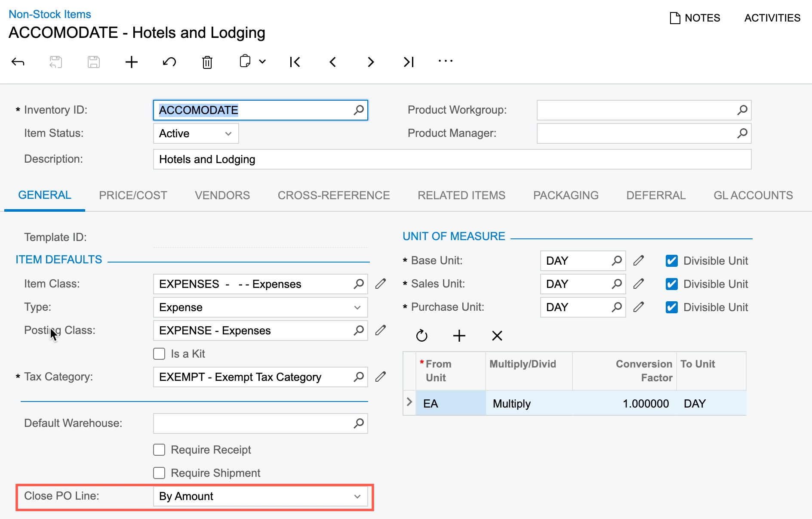The image size is (812, 519).
Task: Click the delete trash can icon
Action: point(207,62)
